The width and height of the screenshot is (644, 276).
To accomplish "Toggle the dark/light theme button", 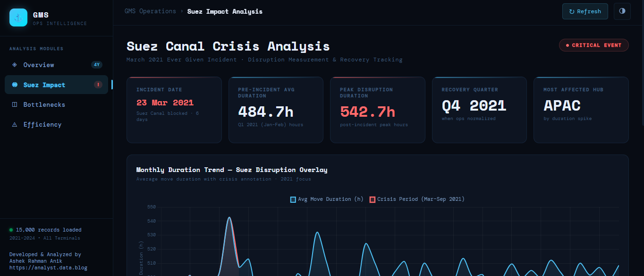I will pos(622,11).
